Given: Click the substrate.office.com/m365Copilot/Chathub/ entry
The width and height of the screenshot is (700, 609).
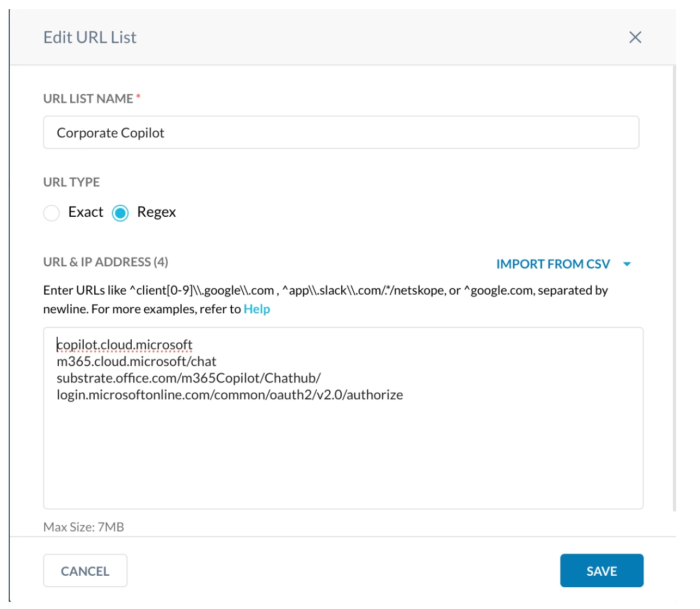Looking at the screenshot, I should pos(189,378).
